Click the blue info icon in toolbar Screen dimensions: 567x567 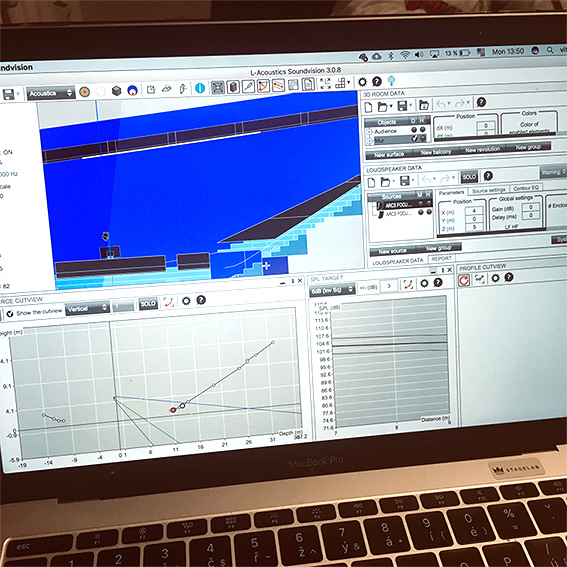coord(200,88)
